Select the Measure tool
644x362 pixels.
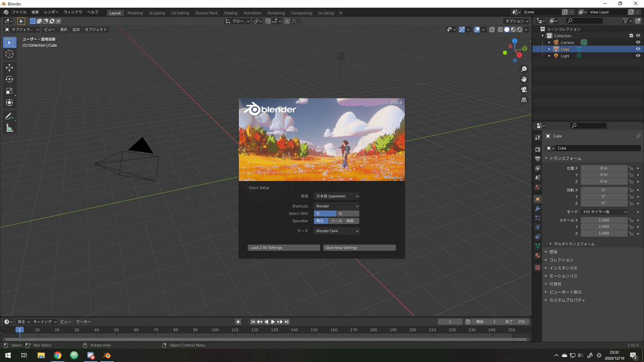pyautogui.click(x=9, y=128)
